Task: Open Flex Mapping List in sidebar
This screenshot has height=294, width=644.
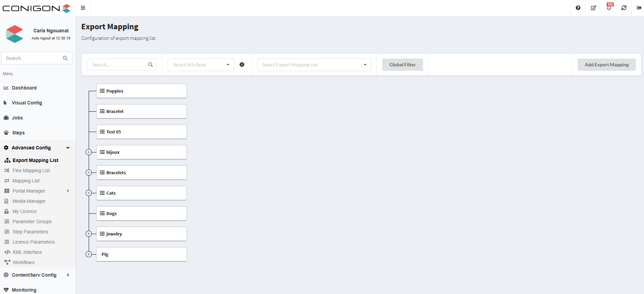Action: 31,170
